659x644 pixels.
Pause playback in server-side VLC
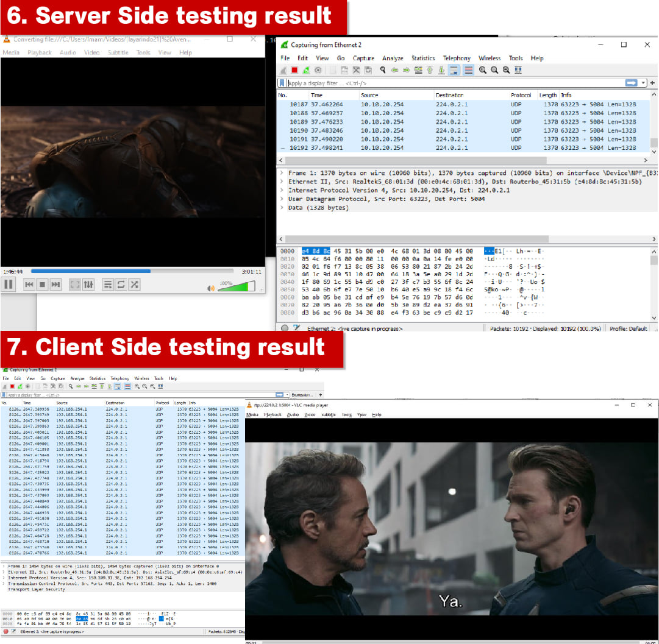tap(9, 285)
